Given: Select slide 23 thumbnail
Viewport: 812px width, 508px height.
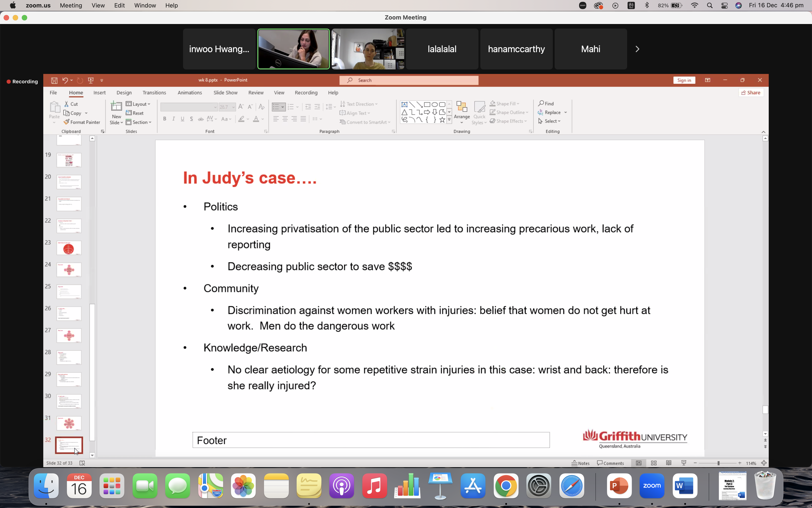Looking at the screenshot, I should tap(69, 248).
